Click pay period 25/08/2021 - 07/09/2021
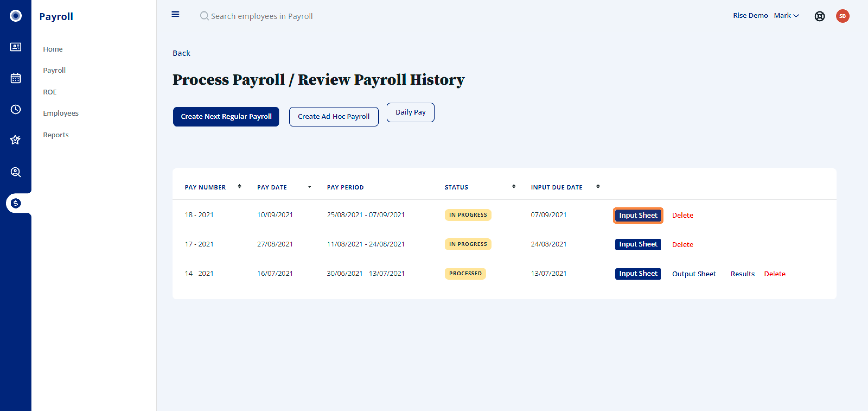 coord(365,215)
